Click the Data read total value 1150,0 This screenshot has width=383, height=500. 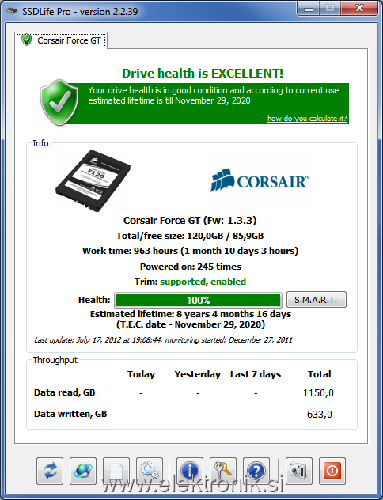point(319,393)
